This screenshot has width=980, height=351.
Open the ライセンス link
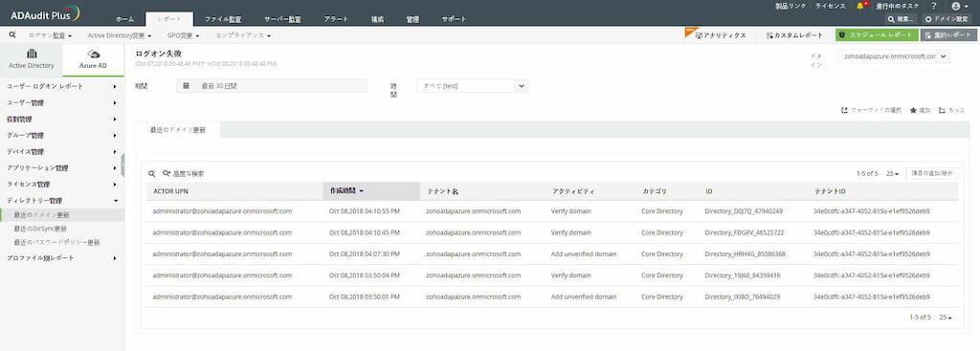pyautogui.click(x=830, y=6)
